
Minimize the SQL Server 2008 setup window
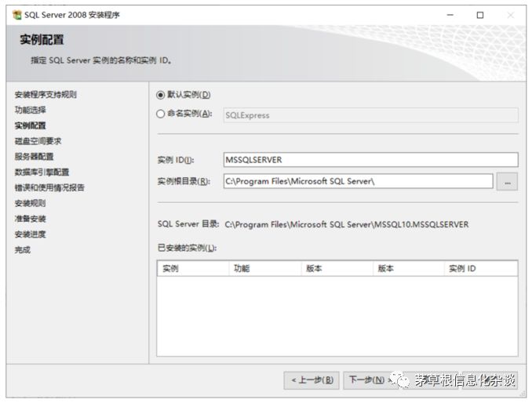(x=450, y=15)
